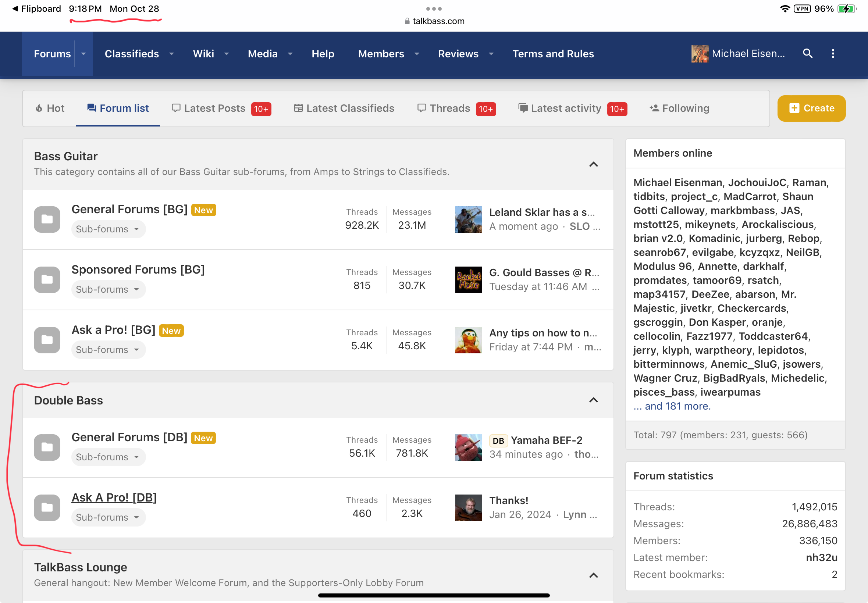Open the Latest Posts tab
The height and width of the screenshot is (603, 868).
pos(221,108)
